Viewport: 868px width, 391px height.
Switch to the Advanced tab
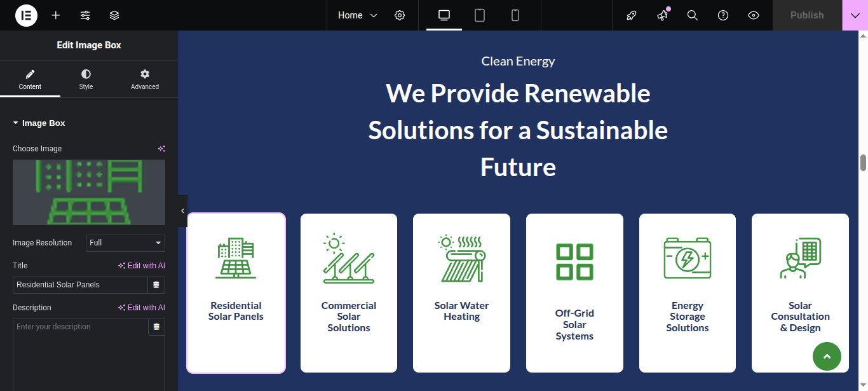click(145, 79)
